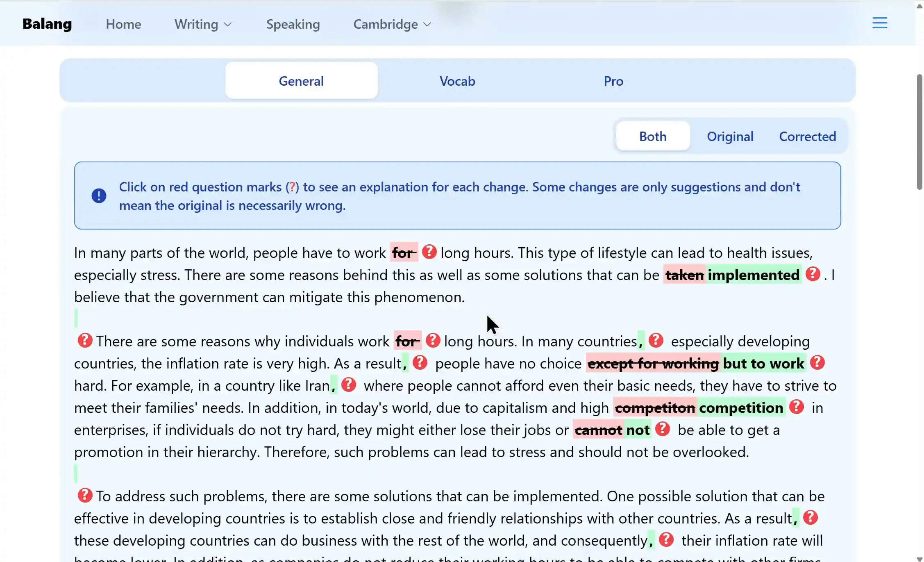This screenshot has height=562, width=924.
Task: Open the Pro tab
Action: click(613, 81)
